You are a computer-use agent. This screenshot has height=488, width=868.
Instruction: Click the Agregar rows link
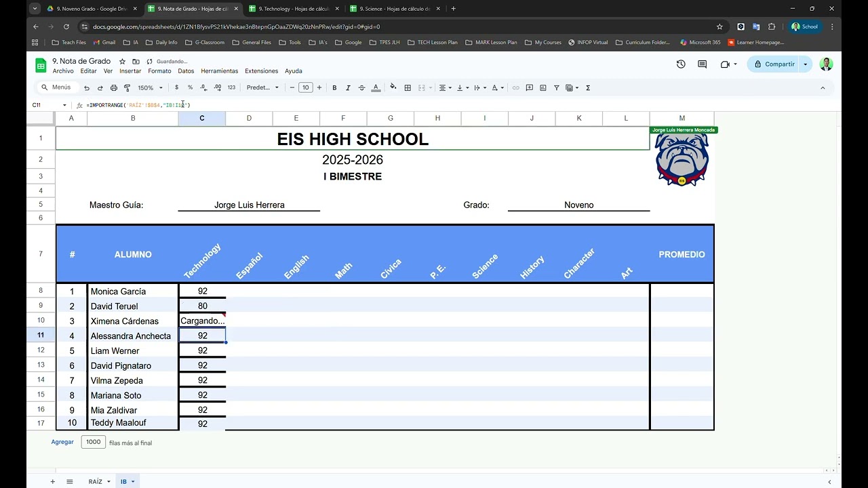click(x=62, y=442)
